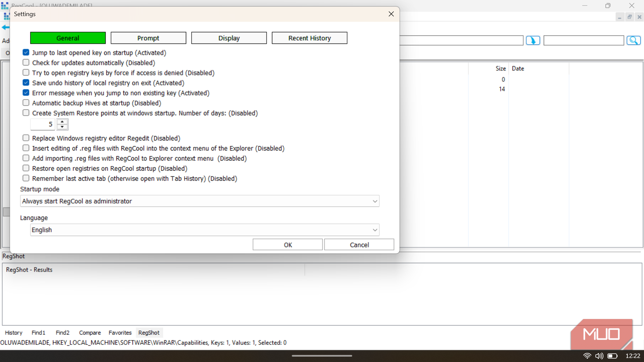Enable Create System Restore points checkbox
The height and width of the screenshot is (362, 644).
pyautogui.click(x=26, y=113)
